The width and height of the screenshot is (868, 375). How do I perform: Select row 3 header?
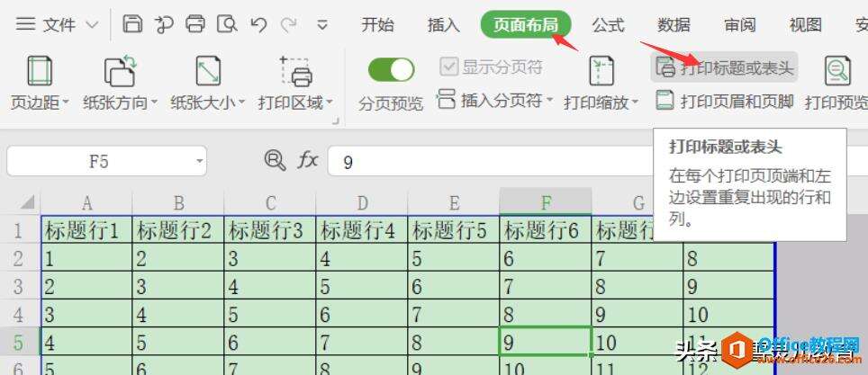[x=20, y=285]
